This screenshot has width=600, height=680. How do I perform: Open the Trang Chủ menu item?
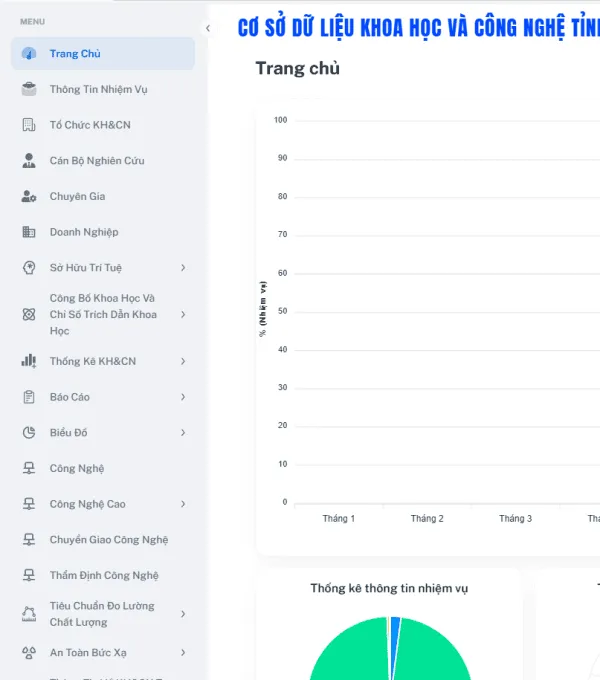pyautogui.click(x=103, y=54)
